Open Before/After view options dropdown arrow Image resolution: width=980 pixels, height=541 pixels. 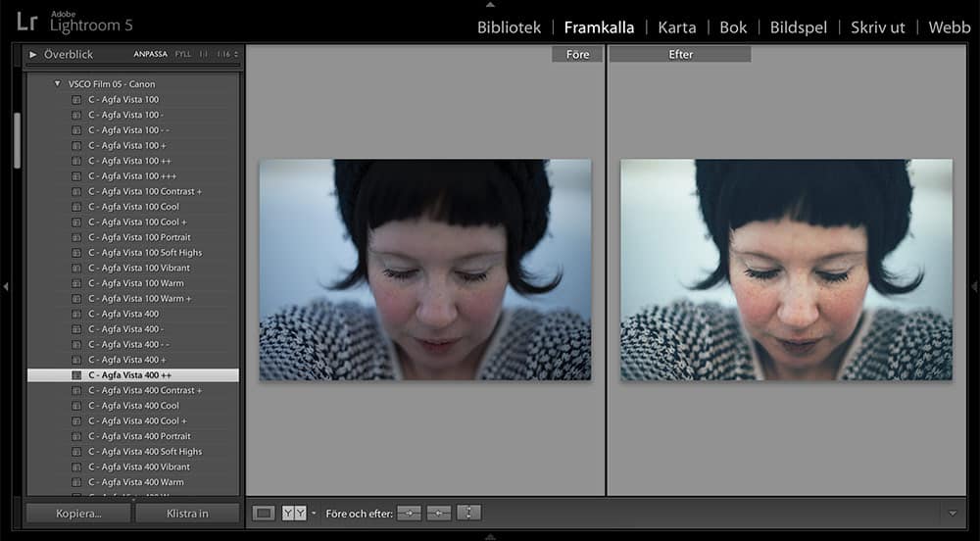pyautogui.click(x=314, y=513)
